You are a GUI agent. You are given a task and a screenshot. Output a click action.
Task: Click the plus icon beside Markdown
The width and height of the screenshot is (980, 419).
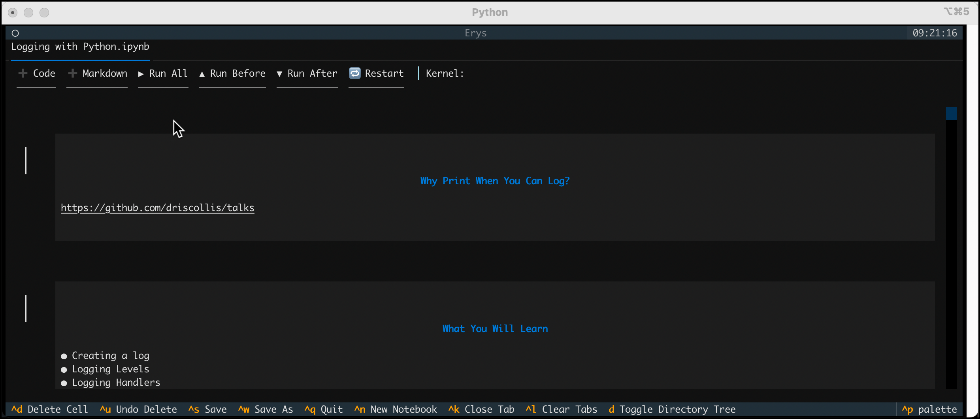coord(72,74)
